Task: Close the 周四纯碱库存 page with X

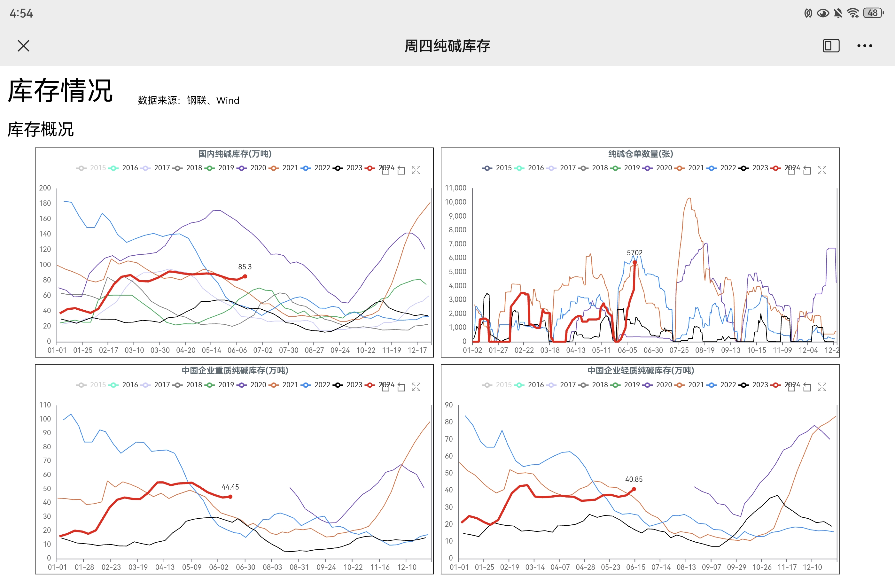Action: click(23, 46)
